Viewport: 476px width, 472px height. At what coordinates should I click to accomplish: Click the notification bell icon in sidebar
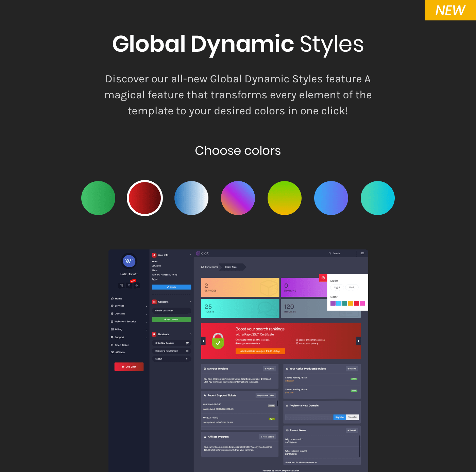(129, 286)
